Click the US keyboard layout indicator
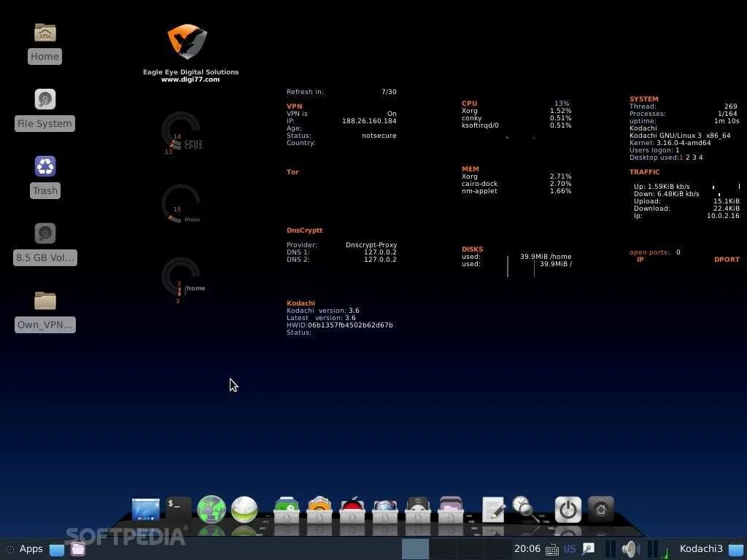This screenshot has height=560, width=747. coord(569,549)
